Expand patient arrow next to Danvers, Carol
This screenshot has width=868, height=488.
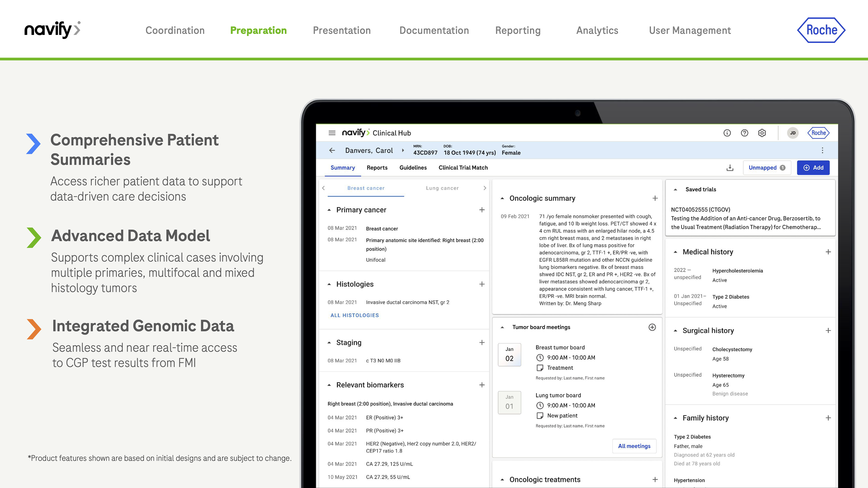[403, 150]
